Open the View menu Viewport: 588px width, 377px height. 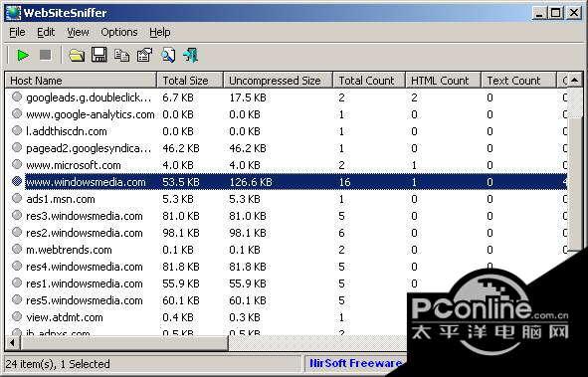pos(78,32)
